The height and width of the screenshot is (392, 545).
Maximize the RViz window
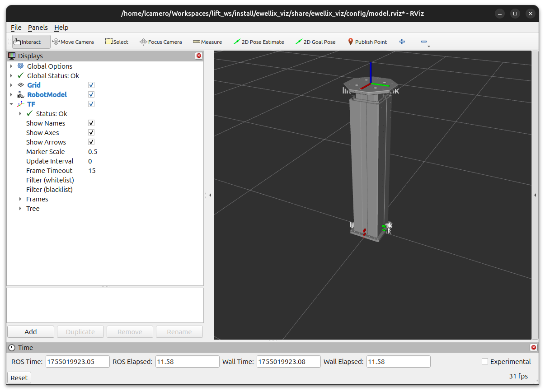(515, 14)
